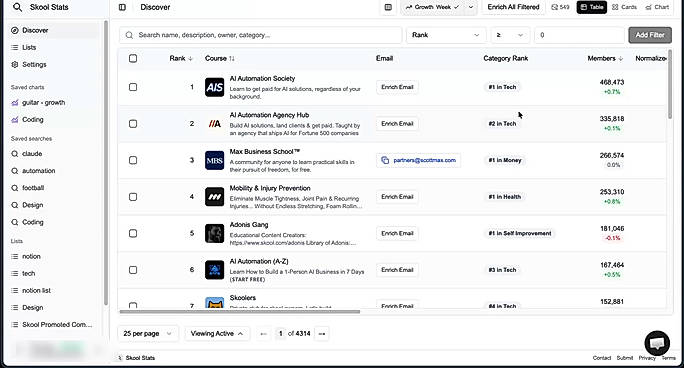The height and width of the screenshot is (368, 684).
Task: Open the guitar - growth saved chart
Action: click(44, 102)
